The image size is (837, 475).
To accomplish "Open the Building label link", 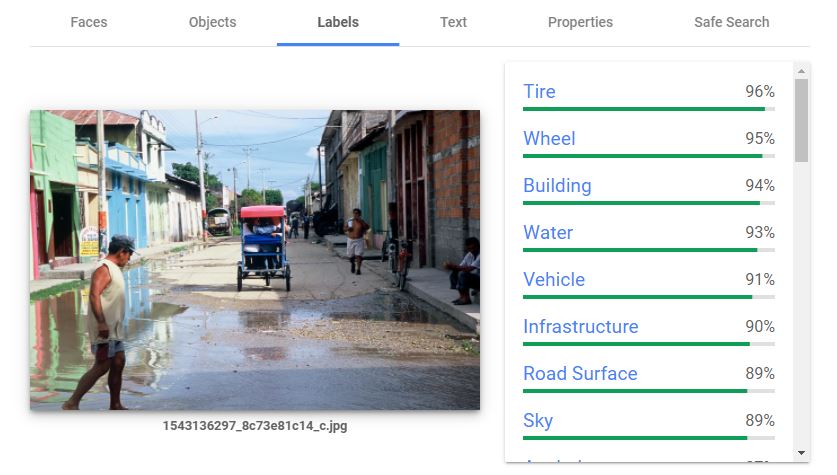I will tap(557, 185).
